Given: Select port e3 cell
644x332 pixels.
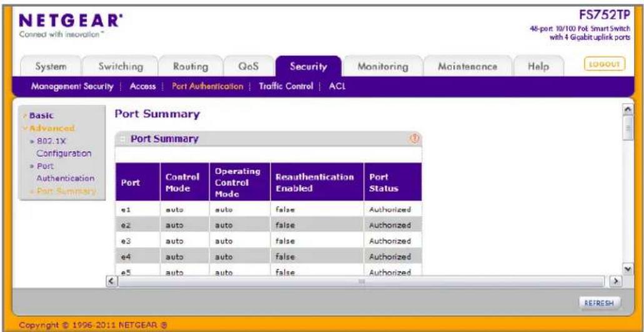Looking at the screenshot, I should [137, 241].
